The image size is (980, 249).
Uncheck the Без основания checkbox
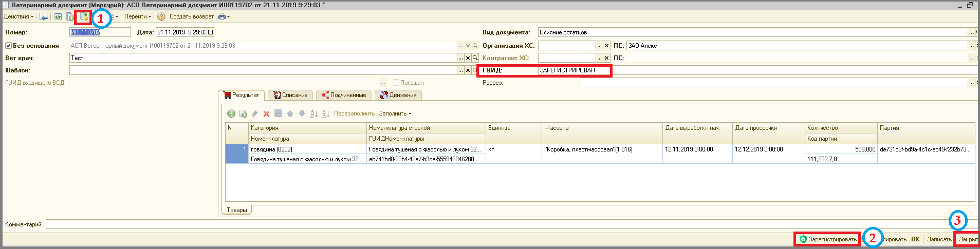tap(8, 46)
